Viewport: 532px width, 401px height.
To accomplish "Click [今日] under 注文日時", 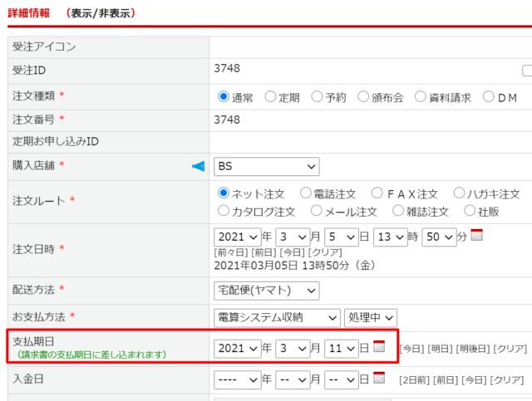I will pos(292,252).
